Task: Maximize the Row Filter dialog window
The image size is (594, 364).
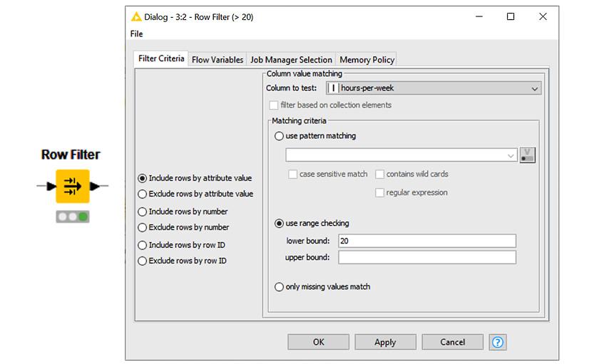Action: pyautogui.click(x=511, y=16)
